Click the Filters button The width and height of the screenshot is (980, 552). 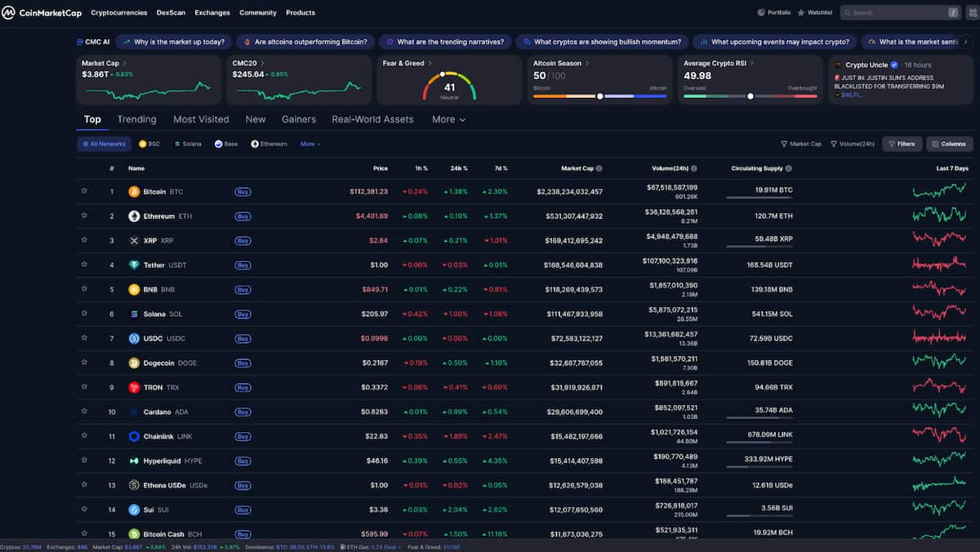[x=902, y=144]
